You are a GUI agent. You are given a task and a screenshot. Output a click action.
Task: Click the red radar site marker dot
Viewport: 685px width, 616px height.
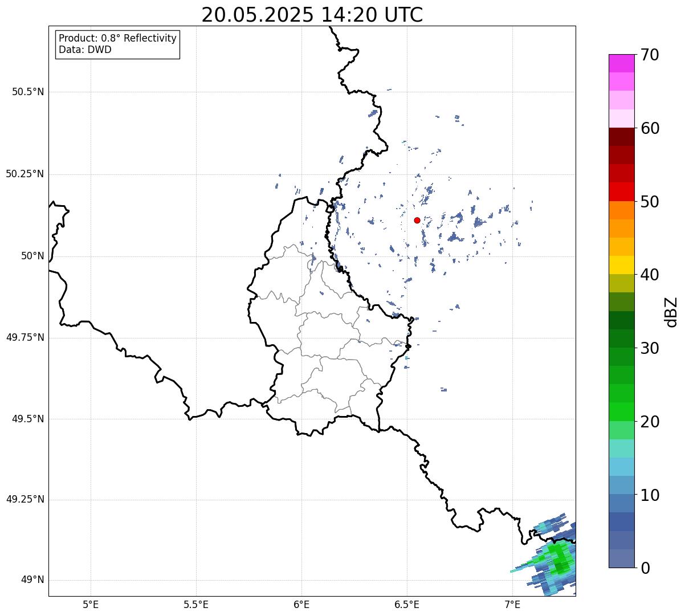pos(417,220)
